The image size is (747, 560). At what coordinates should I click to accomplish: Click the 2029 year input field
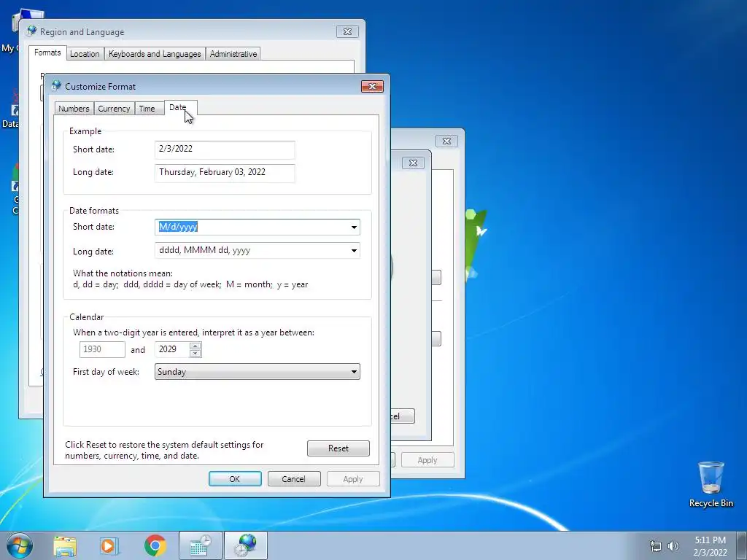172,349
